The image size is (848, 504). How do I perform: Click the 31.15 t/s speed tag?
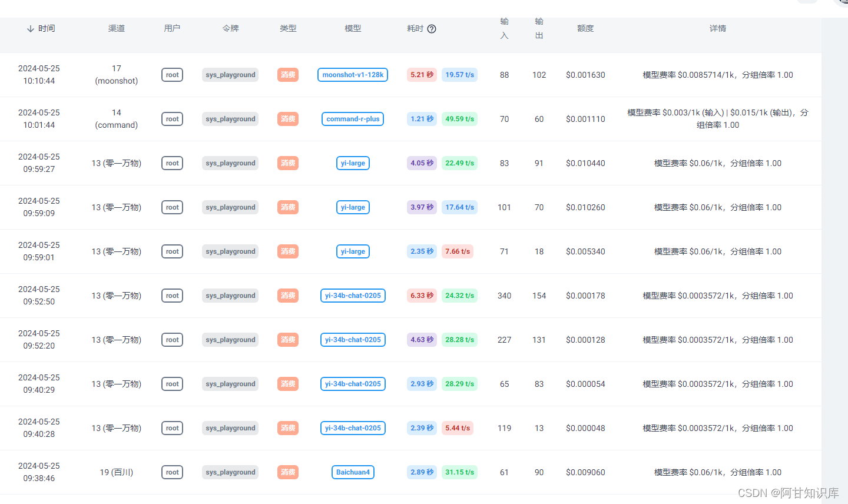pos(459,472)
